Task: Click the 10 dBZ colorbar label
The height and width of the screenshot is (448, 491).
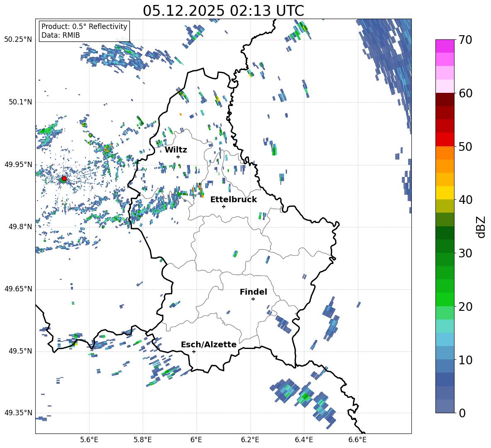Action: click(465, 360)
